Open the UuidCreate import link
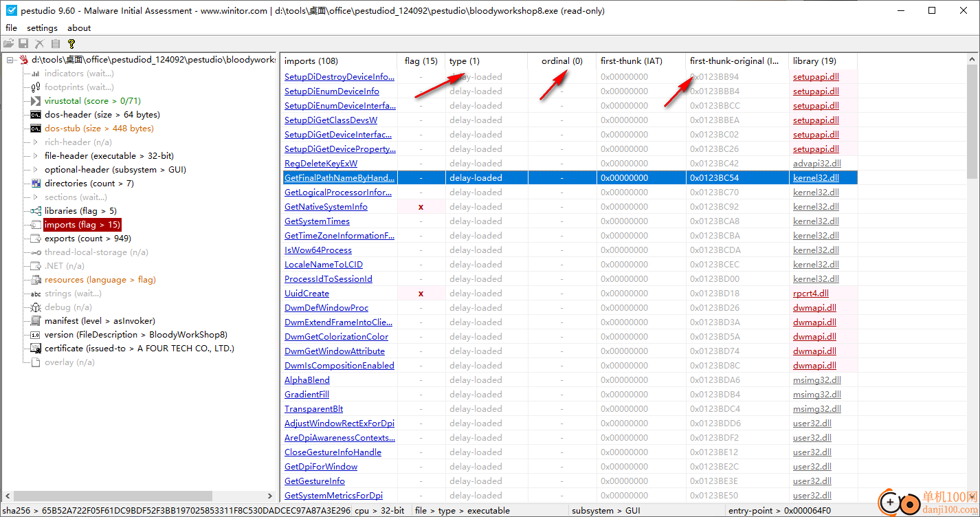The width and height of the screenshot is (980, 517). pos(307,294)
